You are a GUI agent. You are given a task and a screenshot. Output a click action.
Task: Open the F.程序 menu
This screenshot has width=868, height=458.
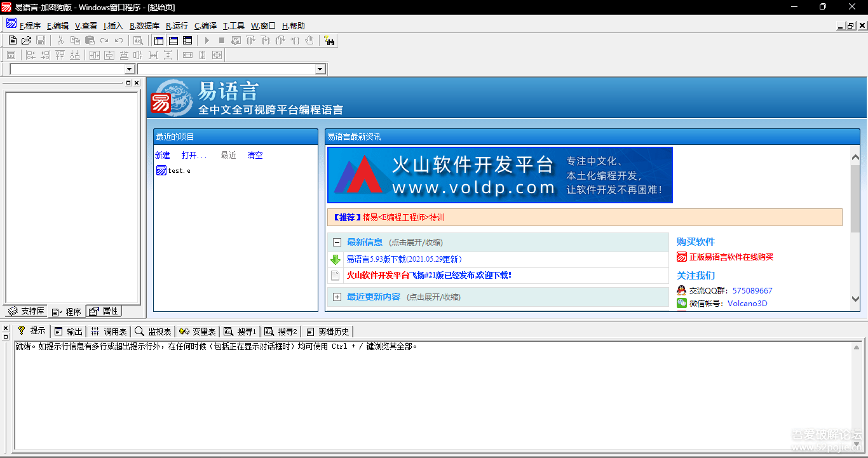[x=30, y=25]
